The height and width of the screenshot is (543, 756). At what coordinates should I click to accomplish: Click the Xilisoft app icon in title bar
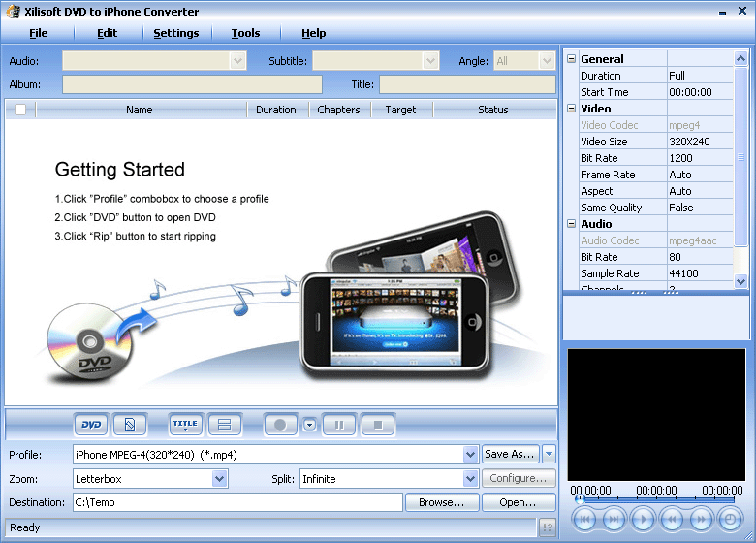point(13,11)
